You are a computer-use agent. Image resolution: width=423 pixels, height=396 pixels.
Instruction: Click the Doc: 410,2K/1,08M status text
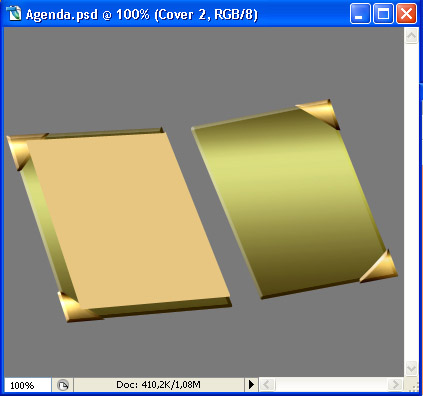coord(158,385)
